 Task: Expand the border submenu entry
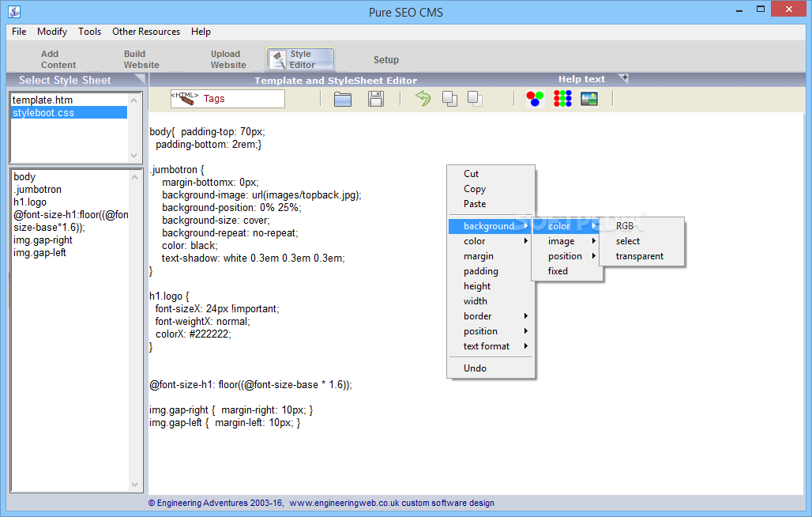click(491, 316)
